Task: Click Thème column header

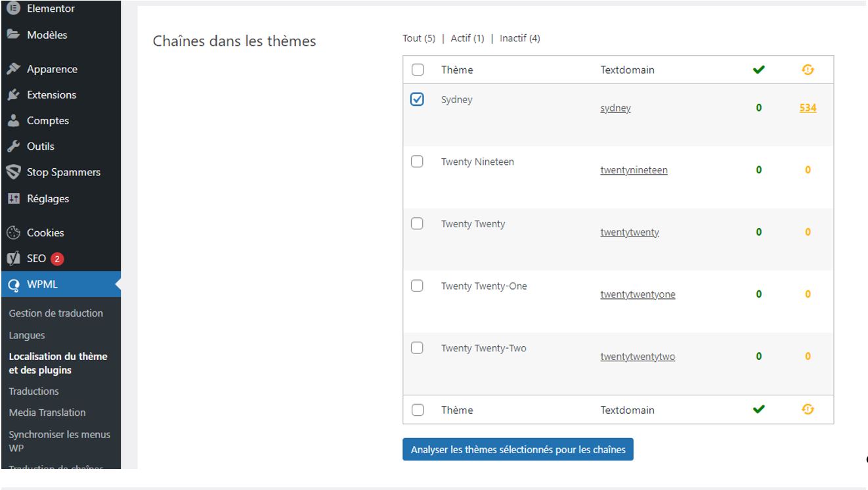Action: coord(457,70)
